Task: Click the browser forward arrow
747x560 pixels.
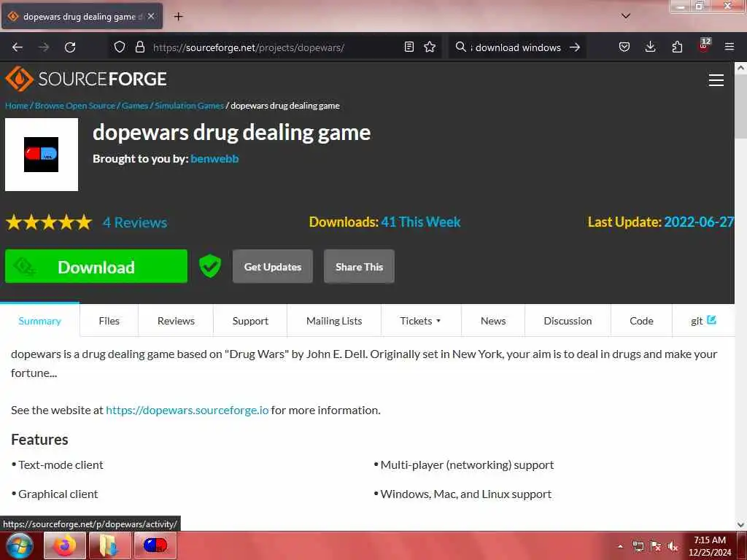Action: click(x=43, y=47)
